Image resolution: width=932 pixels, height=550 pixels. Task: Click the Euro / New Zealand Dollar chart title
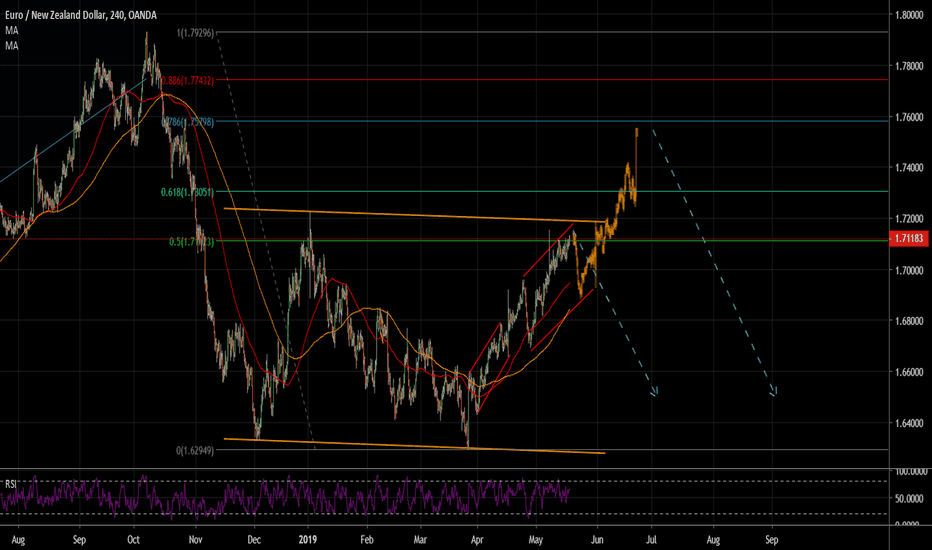coord(81,15)
